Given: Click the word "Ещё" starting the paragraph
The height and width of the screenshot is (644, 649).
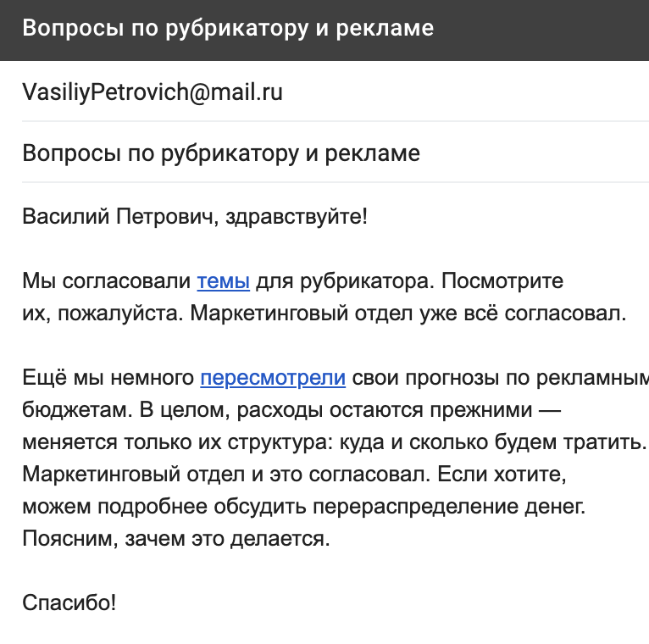Looking at the screenshot, I should click(45, 377).
